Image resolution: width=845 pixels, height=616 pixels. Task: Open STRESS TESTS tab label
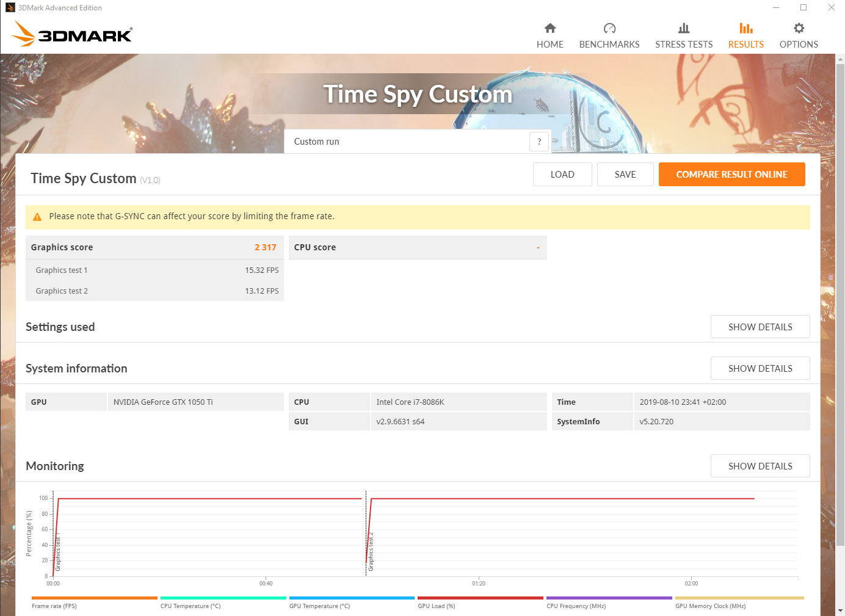click(684, 45)
